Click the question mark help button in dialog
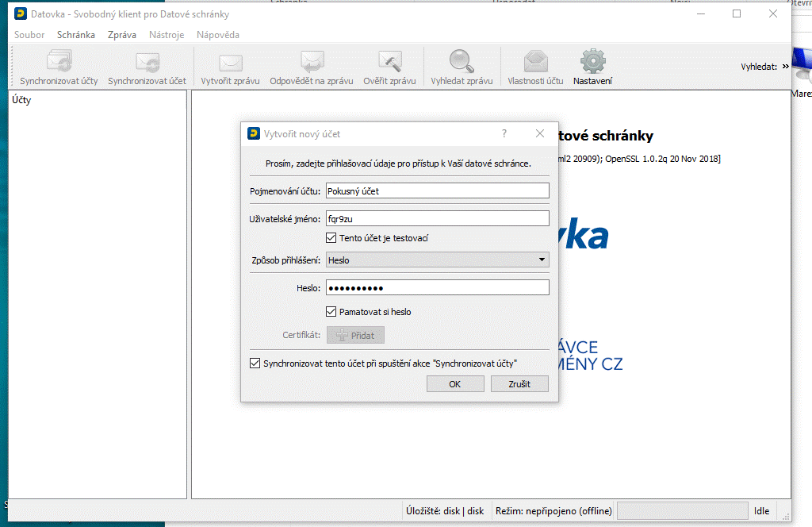Viewport: 812px width, 527px height. [504, 133]
